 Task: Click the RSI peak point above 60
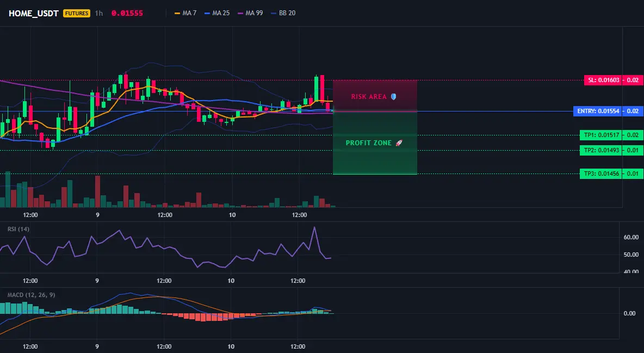[x=314, y=227]
